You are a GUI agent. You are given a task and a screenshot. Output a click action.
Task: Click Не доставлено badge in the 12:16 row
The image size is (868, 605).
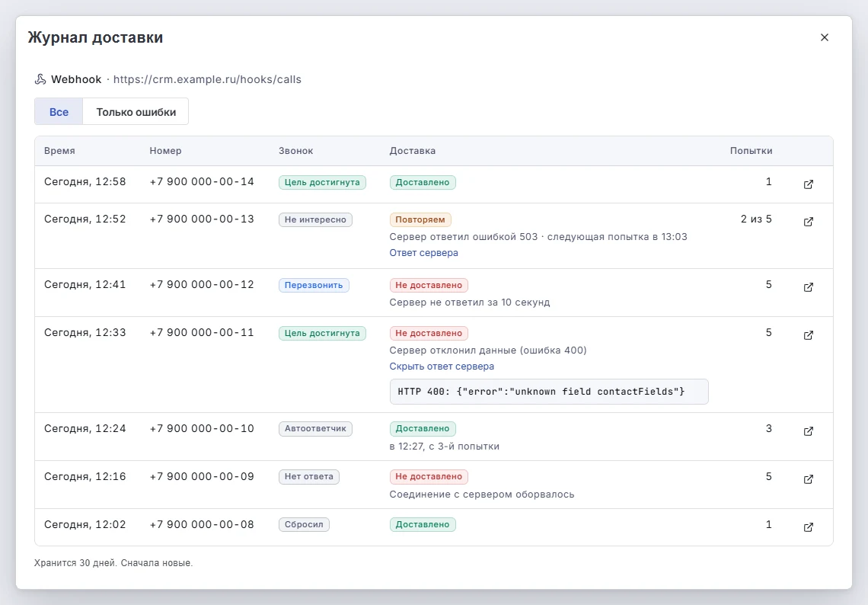pos(429,476)
